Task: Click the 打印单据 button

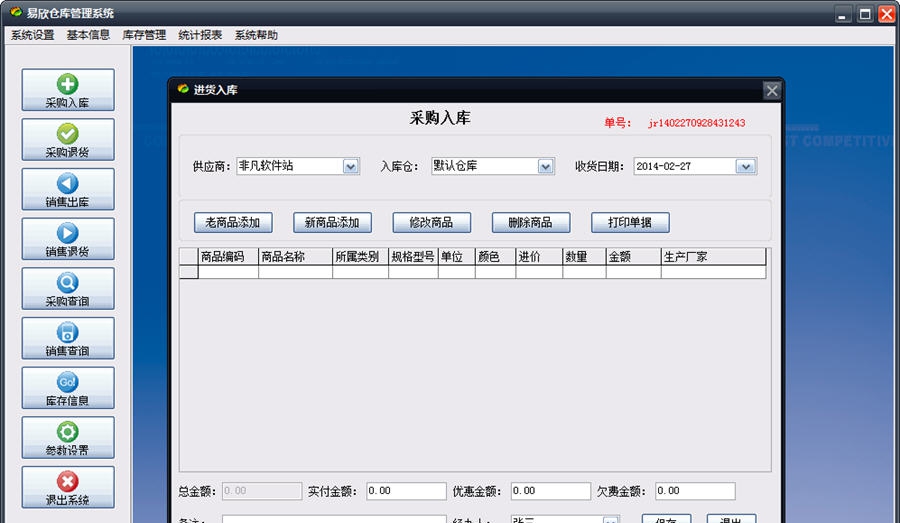Action: pyautogui.click(x=630, y=223)
